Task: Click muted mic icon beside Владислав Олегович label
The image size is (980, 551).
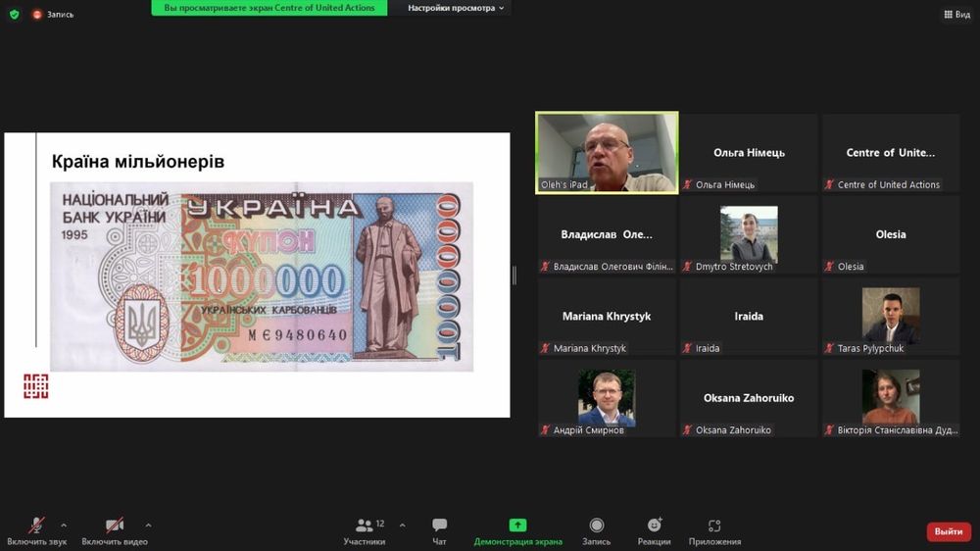Action: click(546, 267)
